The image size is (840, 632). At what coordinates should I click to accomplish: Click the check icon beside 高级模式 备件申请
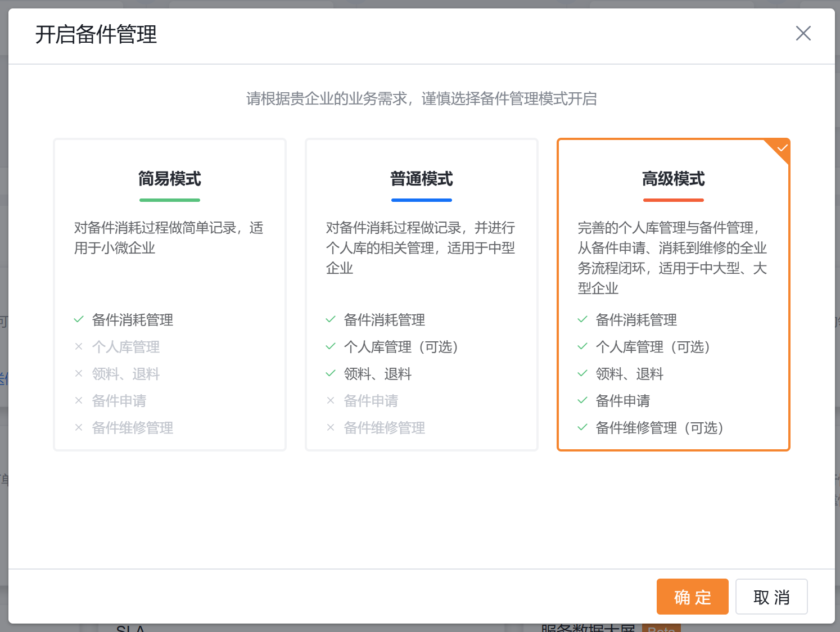point(582,400)
